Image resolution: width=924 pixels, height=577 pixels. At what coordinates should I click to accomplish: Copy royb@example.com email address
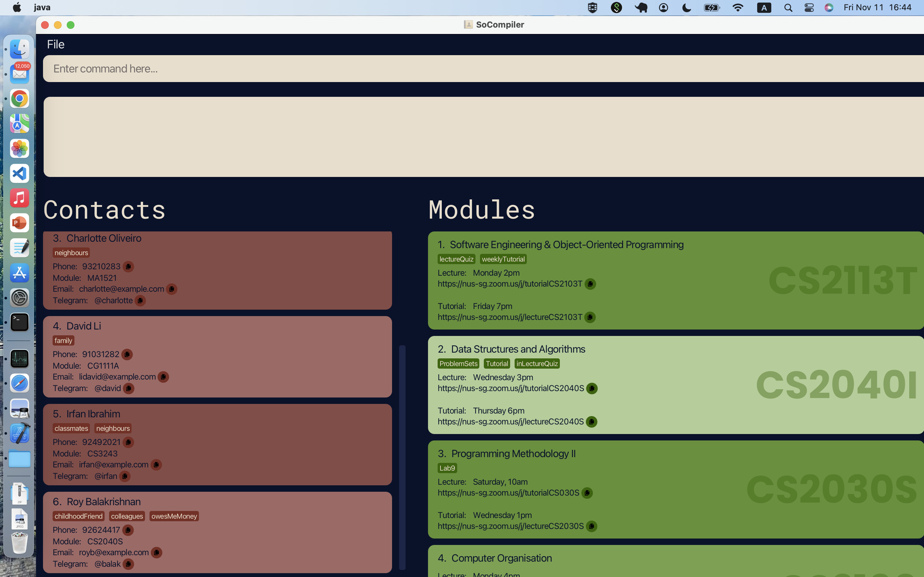[x=156, y=552]
